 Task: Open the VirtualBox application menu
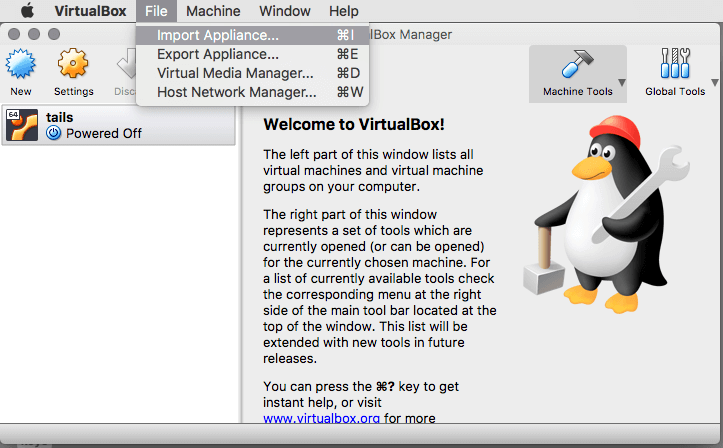[x=90, y=11]
